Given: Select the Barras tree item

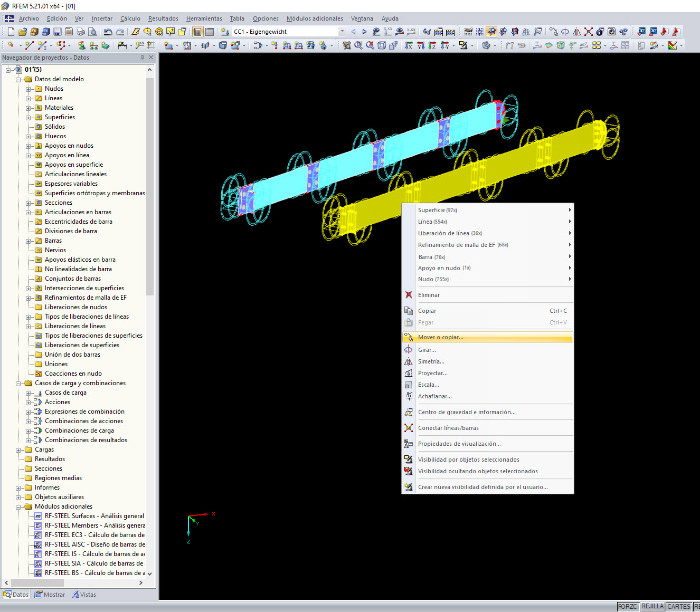Looking at the screenshot, I should pyautogui.click(x=53, y=241).
